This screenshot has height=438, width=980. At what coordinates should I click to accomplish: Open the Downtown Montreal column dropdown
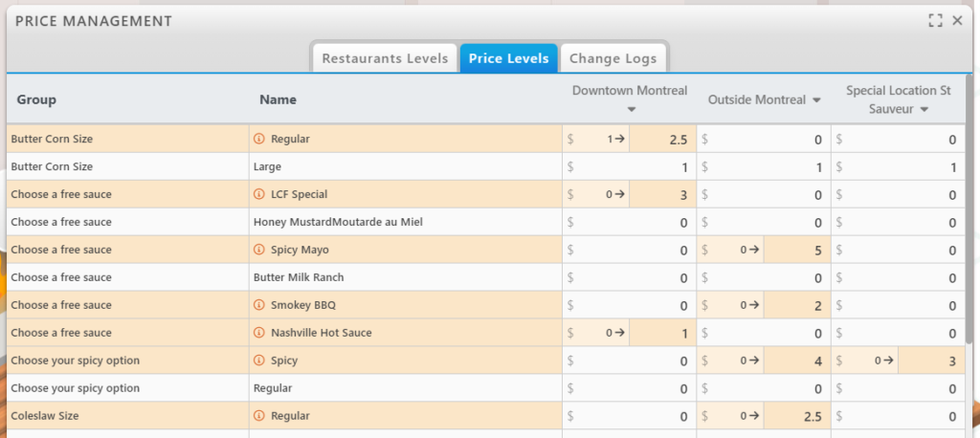(x=630, y=109)
